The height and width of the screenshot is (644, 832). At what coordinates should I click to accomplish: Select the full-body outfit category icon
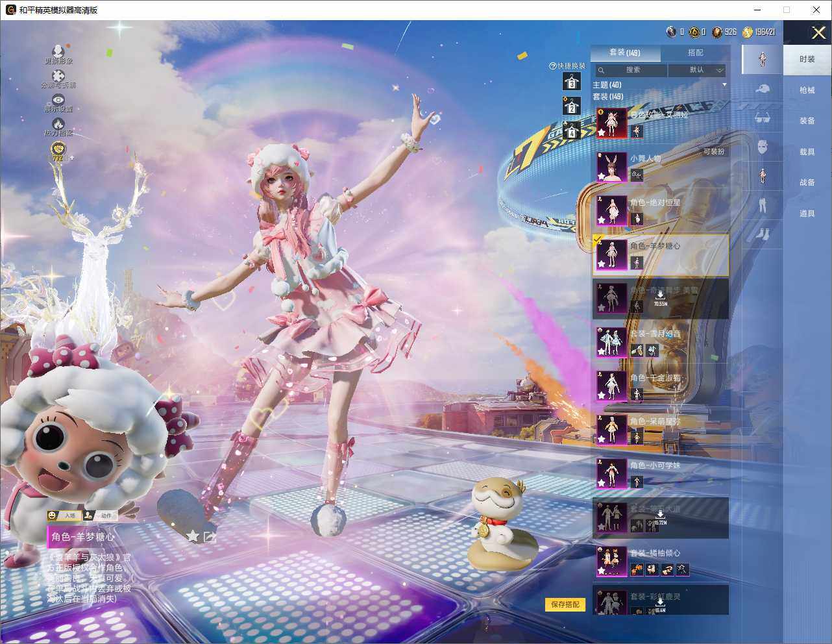(763, 59)
